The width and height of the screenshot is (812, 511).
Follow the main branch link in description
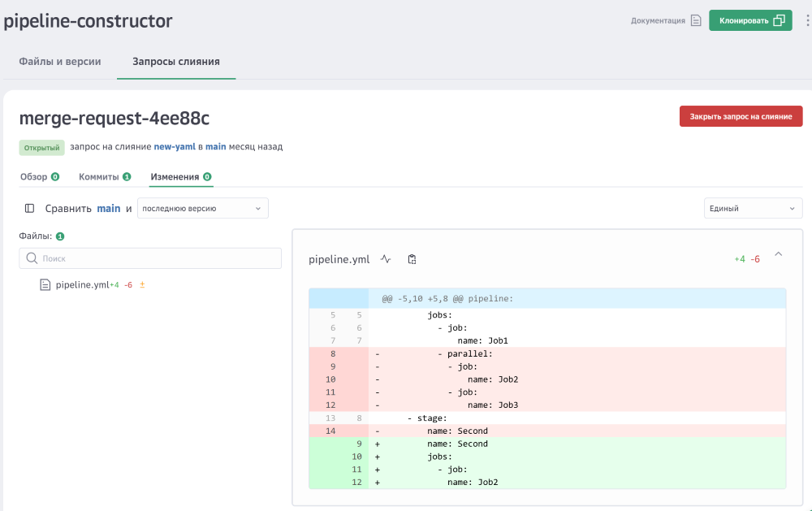[215, 147]
